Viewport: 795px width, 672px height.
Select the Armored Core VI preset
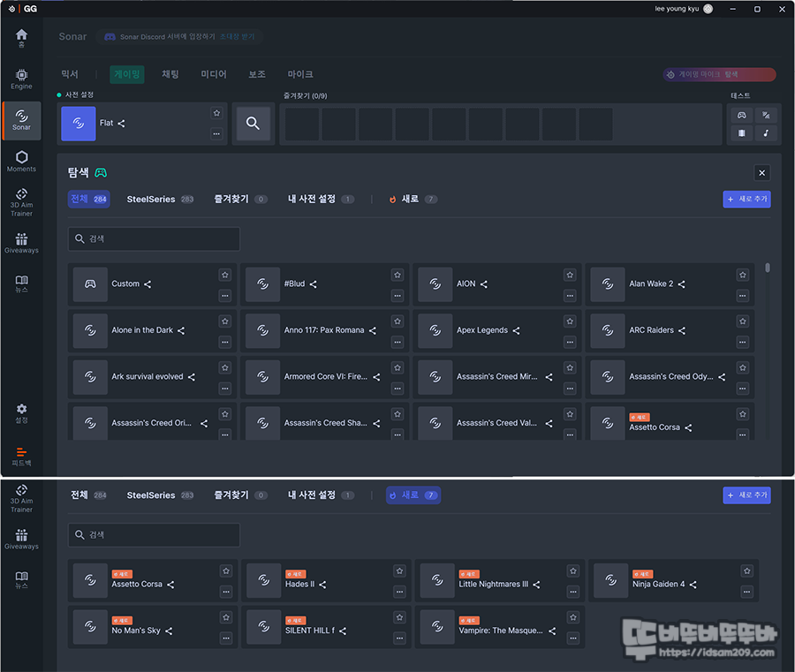[324, 377]
